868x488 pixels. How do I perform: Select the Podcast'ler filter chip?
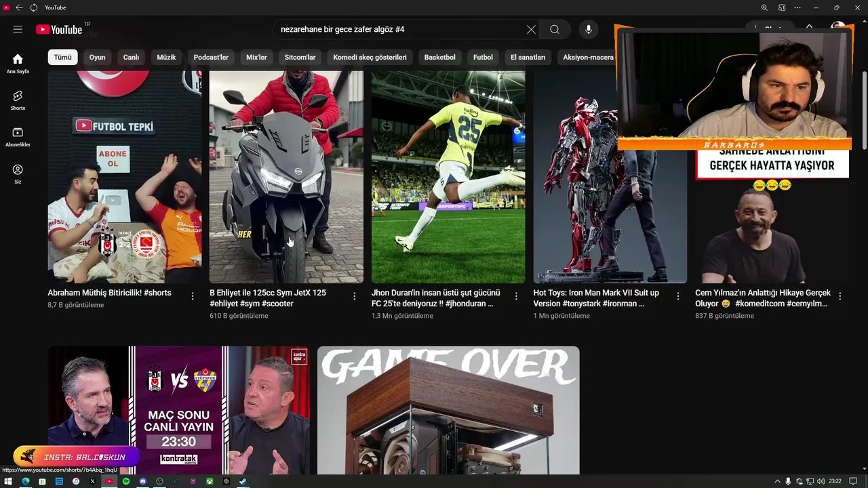click(x=211, y=58)
